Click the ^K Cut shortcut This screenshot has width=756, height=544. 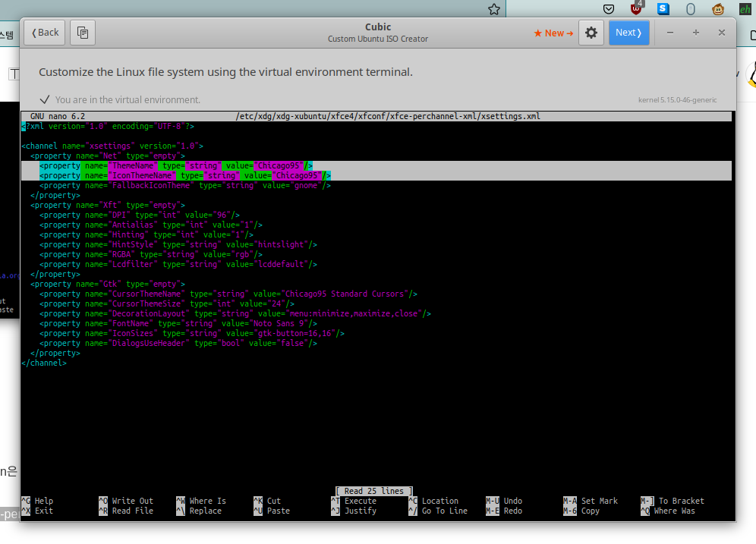tap(267, 501)
